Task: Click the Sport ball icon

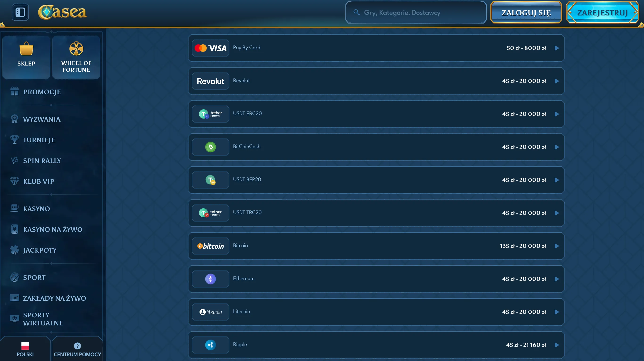Action: pyautogui.click(x=15, y=277)
